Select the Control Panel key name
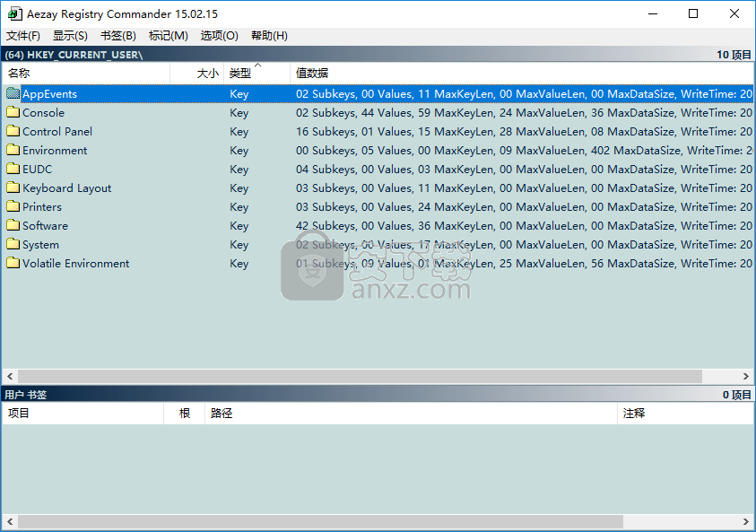756x532 pixels. pos(57,132)
